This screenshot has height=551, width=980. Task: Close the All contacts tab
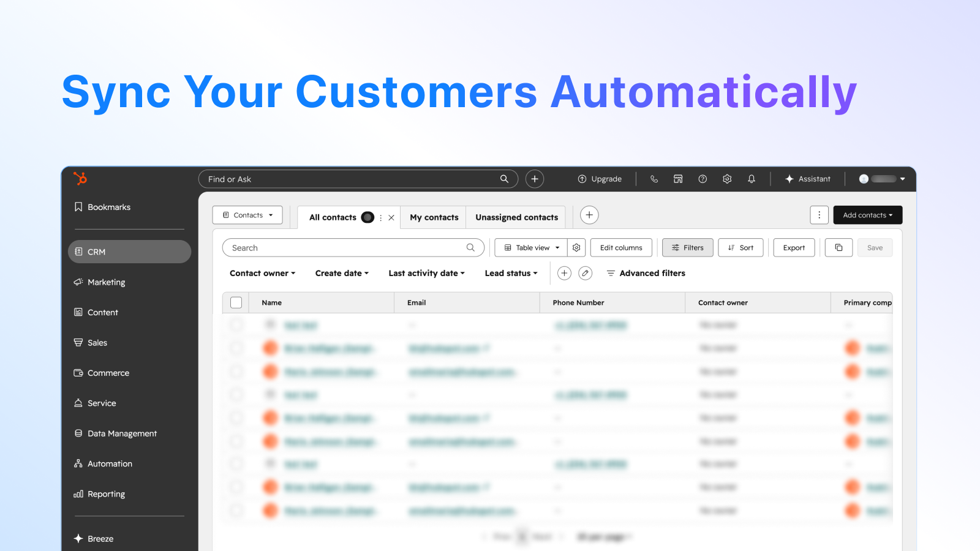(391, 217)
